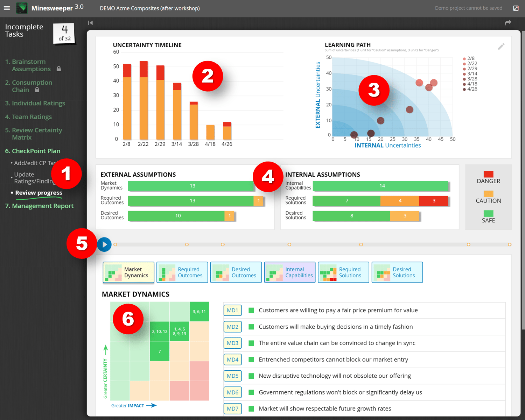Viewport: 525px width, 420px height.
Task: Click the Incomplete Tasks counter note
Action: 64,33
